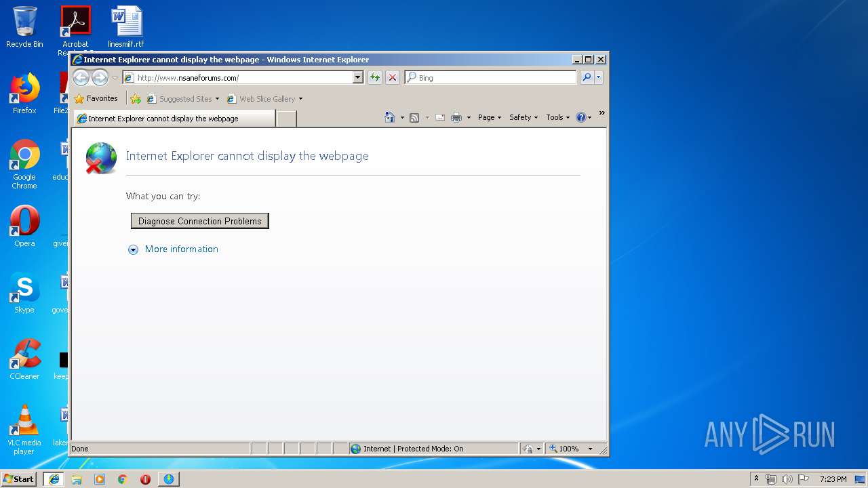Stop loading with the red X icon
868x488 pixels.
[x=392, y=78]
